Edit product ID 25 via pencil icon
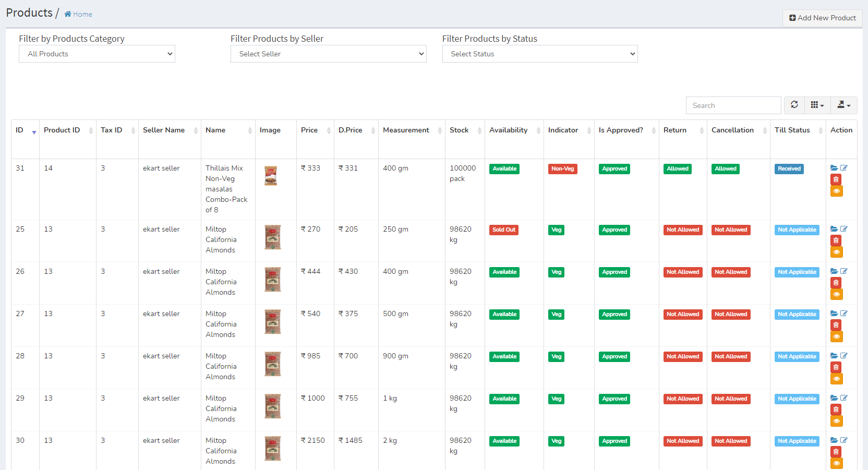The width and height of the screenshot is (868, 470). (844, 229)
